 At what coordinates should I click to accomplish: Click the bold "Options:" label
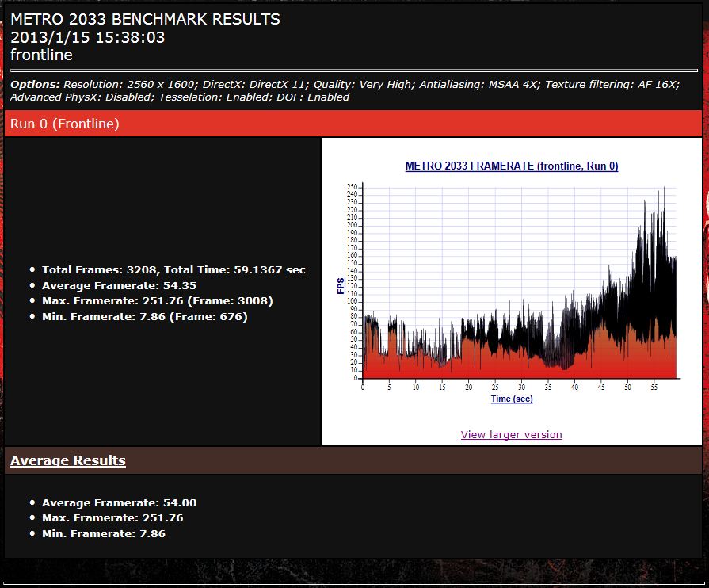pyautogui.click(x=35, y=85)
